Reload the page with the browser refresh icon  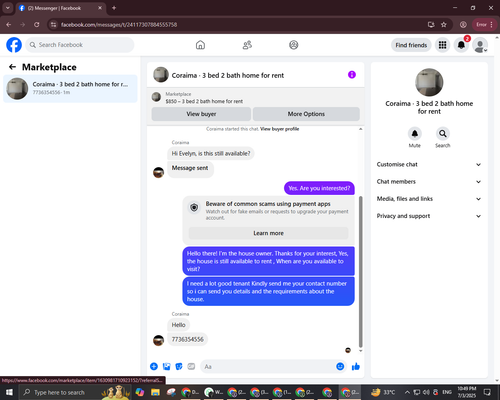click(37, 25)
